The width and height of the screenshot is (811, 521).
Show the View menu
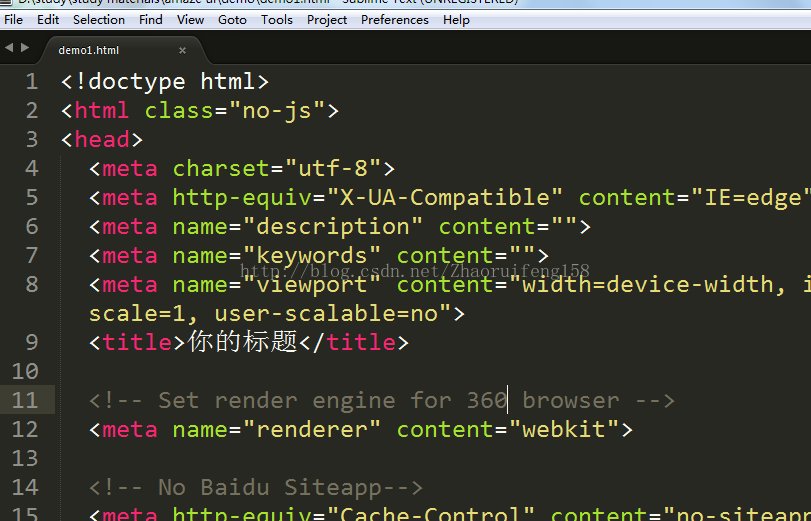click(x=190, y=19)
